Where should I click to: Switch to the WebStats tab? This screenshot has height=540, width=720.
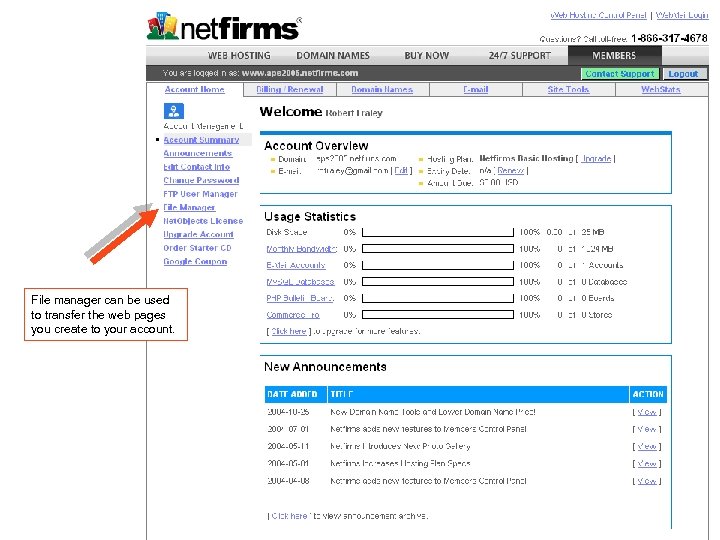[661, 89]
